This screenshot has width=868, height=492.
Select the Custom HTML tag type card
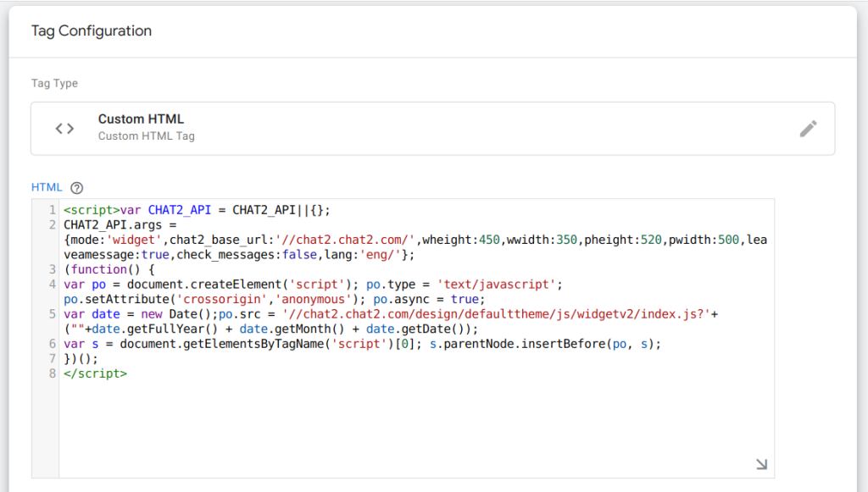coord(433,128)
